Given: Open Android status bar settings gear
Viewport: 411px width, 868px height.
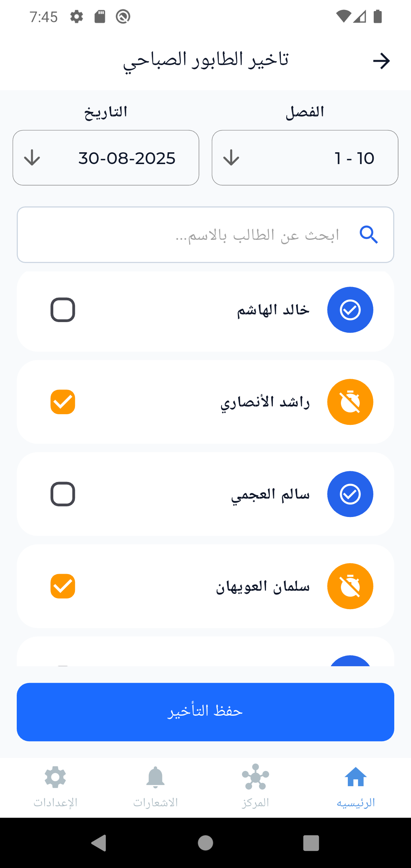Looking at the screenshot, I should [x=76, y=17].
